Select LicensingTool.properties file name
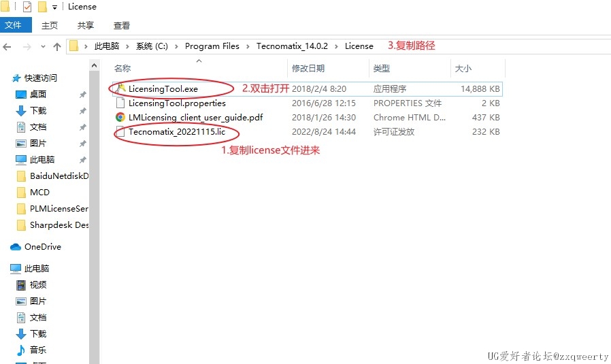Screen dimensions: 611x364 coord(177,103)
